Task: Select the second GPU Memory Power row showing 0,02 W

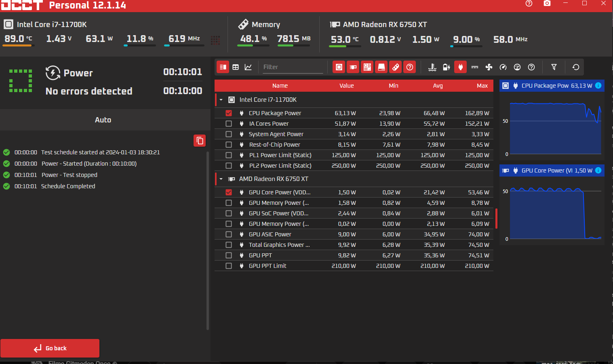Action: pyautogui.click(x=354, y=224)
